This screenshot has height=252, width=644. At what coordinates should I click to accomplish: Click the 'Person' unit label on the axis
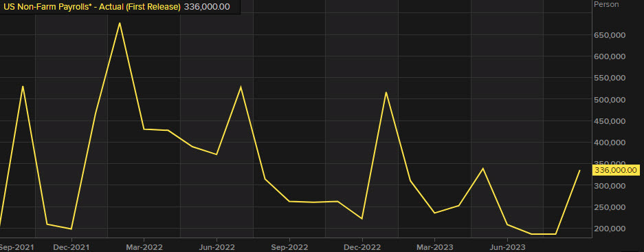[606, 4]
